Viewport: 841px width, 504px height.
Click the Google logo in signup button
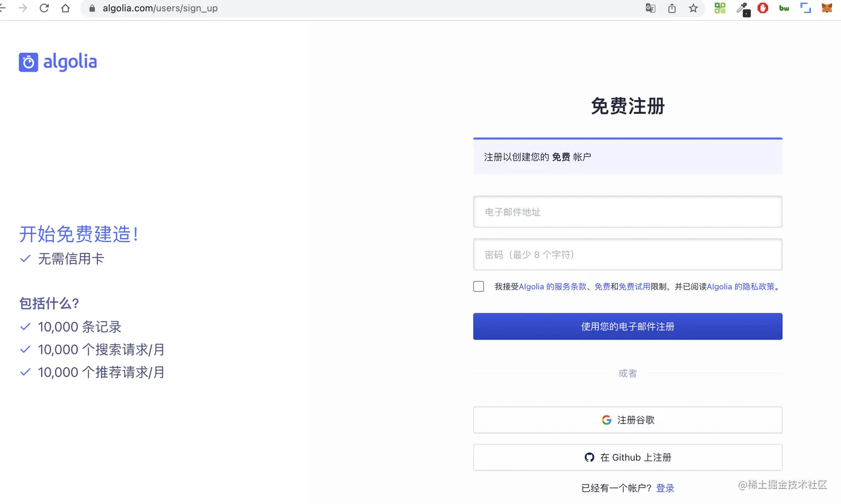pyautogui.click(x=607, y=420)
